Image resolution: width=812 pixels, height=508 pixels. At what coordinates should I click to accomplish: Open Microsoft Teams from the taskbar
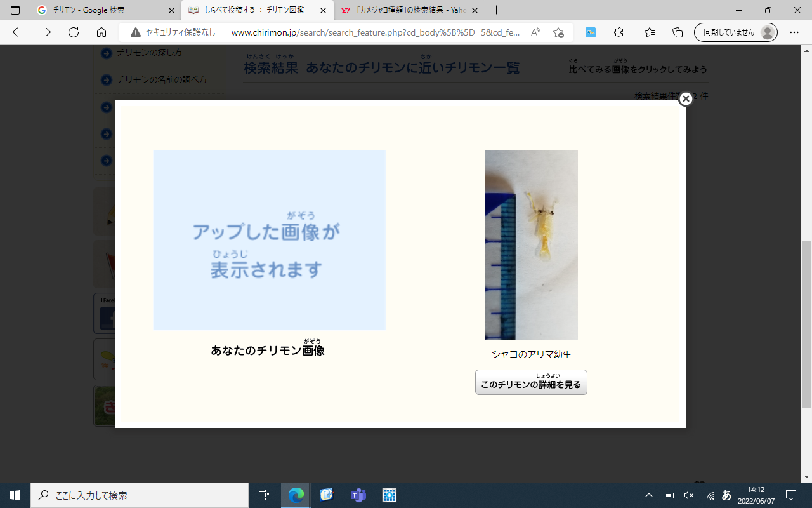358,495
